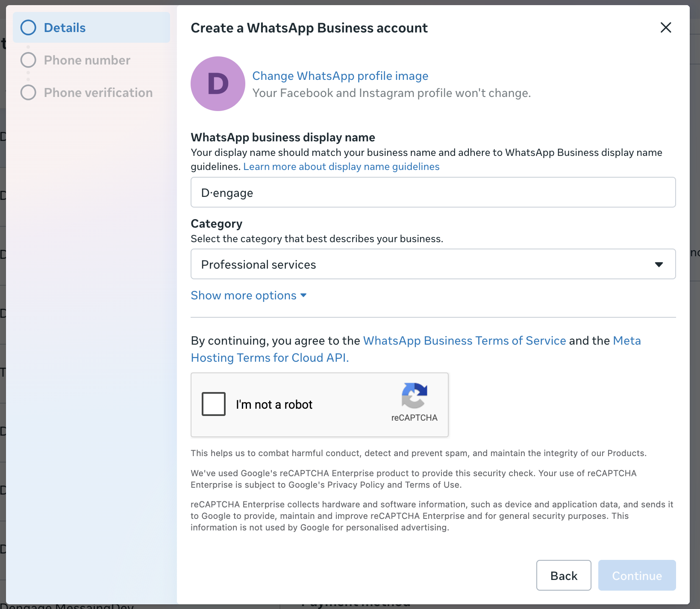The height and width of the screenshot is (609, 700).
Task: Click the dialog title 'Create a WhatsApp Business account'
Action: (x=309, y=28)
